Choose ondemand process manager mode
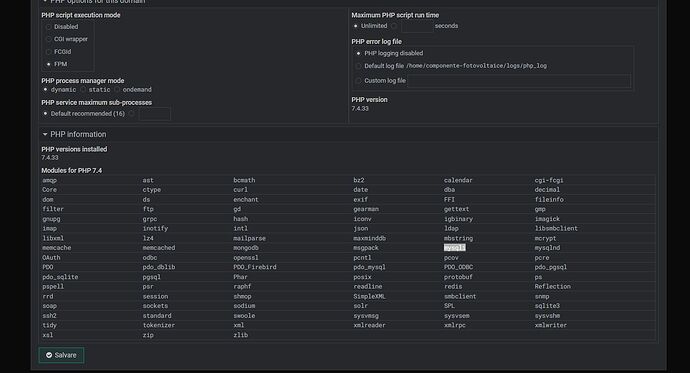The height and width of the screenshot is (373, 690). tap(117, 89)
